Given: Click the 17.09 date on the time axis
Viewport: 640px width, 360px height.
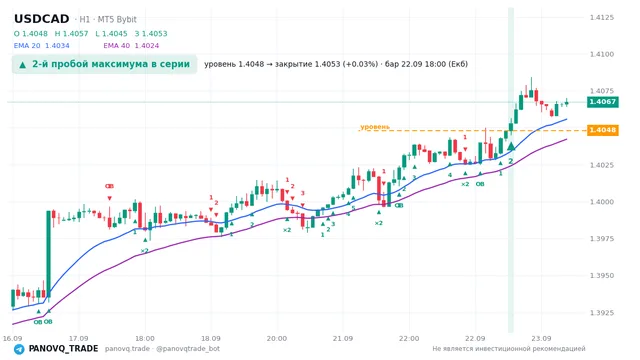Looking at the screenshot, I should pyautogui.click(x=78, y=338).
